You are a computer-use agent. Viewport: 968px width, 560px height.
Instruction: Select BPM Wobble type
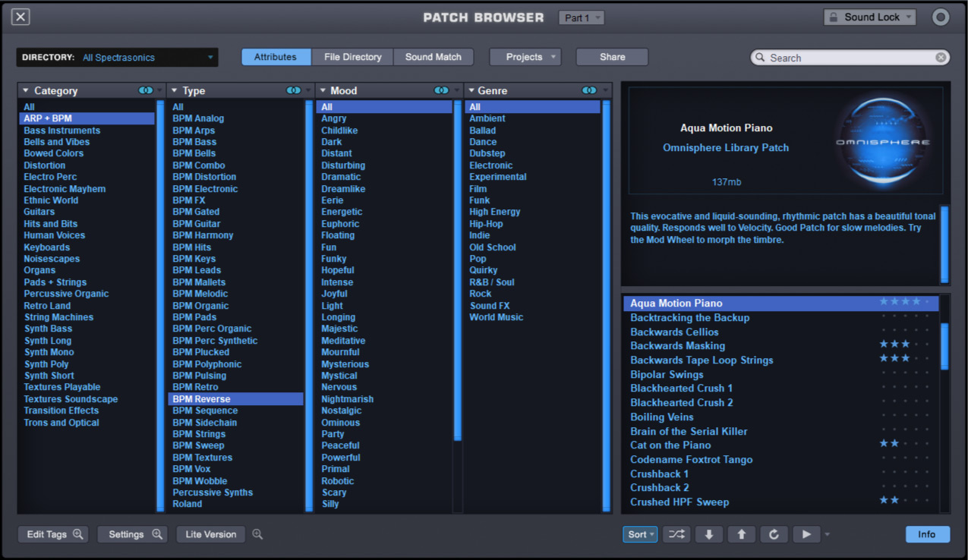[235, 481]
